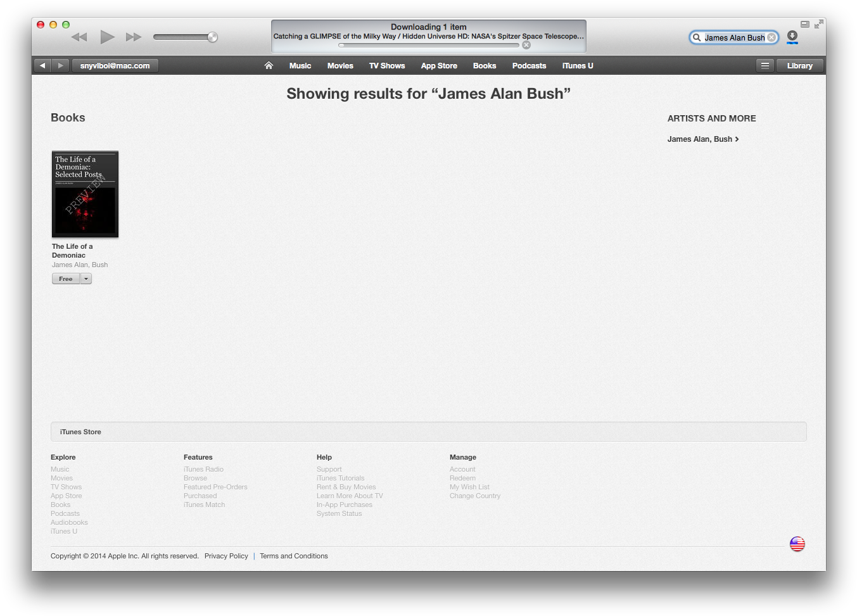Open the TV Shows store tab
Viewport: 857px width, 616px height.
(387, 66)
